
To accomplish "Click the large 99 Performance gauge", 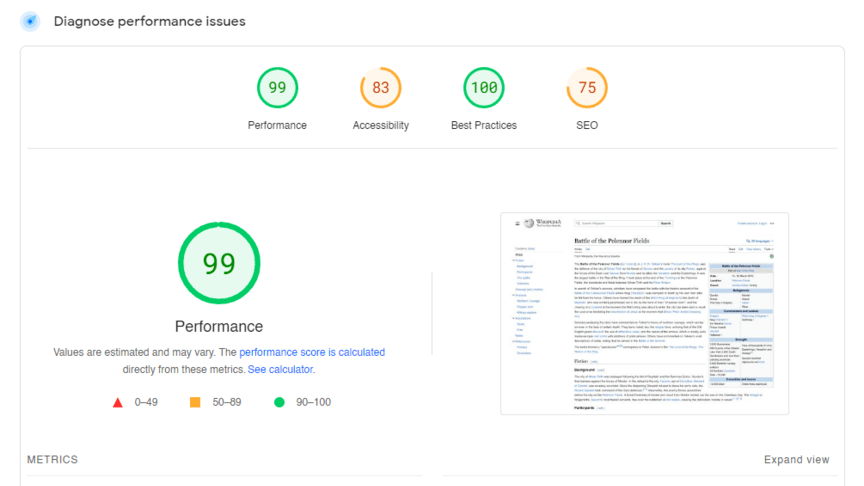I will [218, 264].
